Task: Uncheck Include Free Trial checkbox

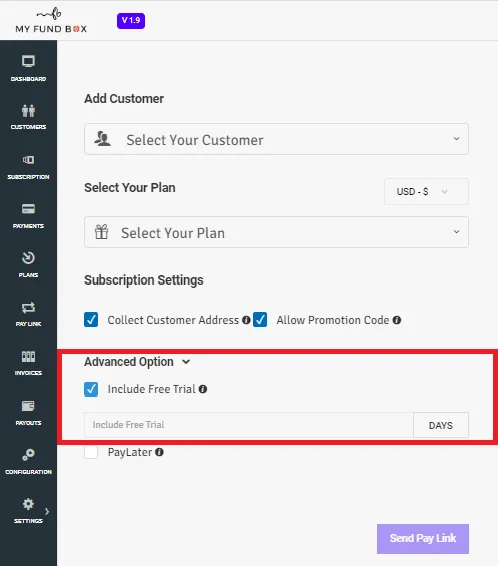Action: pos(91,389)
